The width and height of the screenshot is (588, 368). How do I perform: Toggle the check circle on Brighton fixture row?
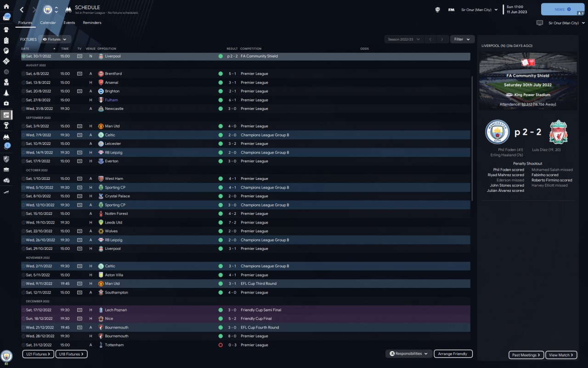[23, 91]
